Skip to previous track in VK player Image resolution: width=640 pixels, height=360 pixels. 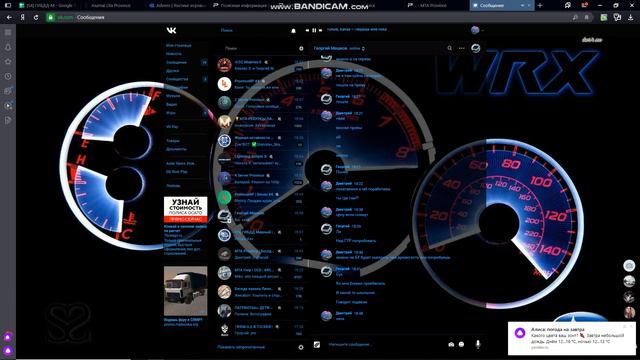tap(307, 30)
